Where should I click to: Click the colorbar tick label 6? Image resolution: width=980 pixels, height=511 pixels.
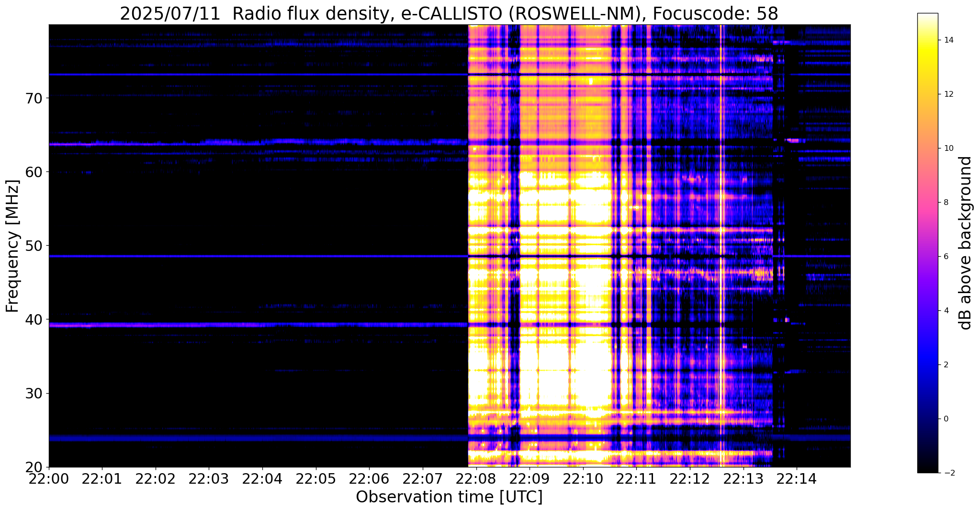click(x=945, y=256)
